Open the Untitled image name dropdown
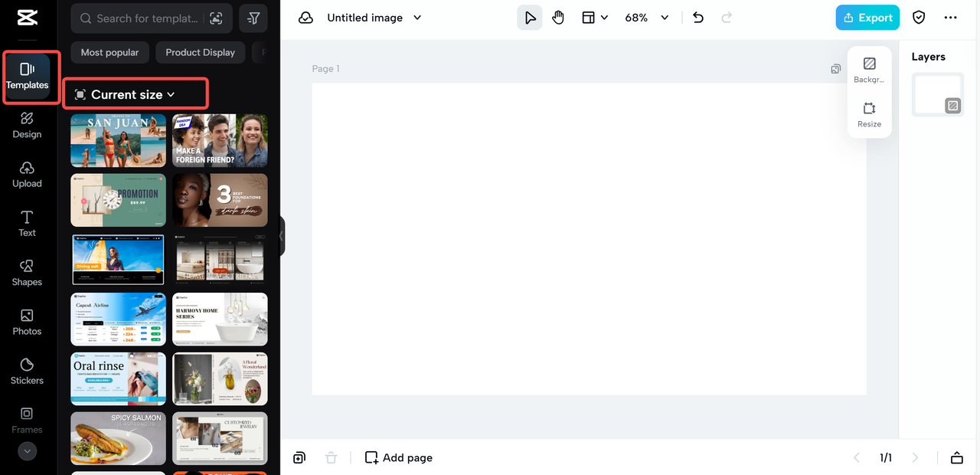The width and height of the screenshot is (980, 475). click(374, 18)
